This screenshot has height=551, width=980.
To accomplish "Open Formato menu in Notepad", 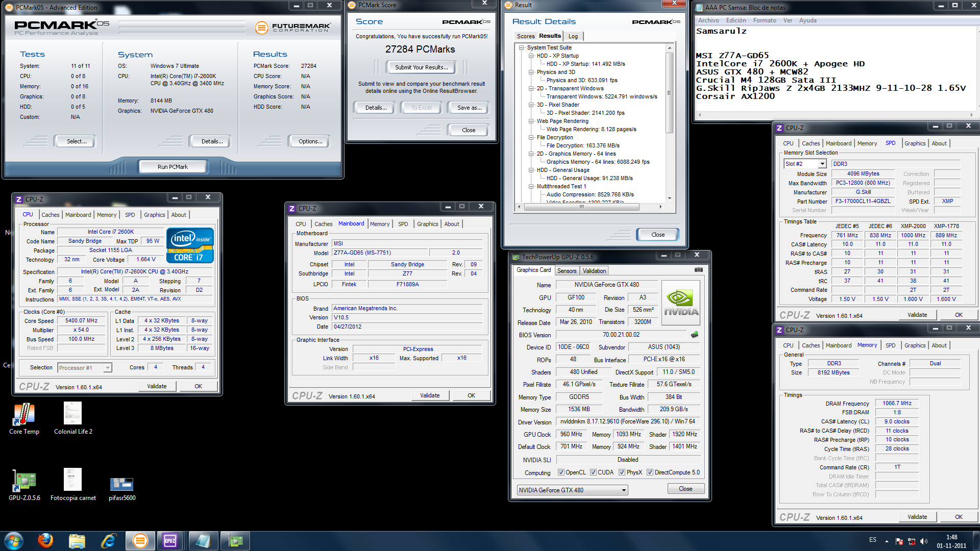I will point(764,20).
